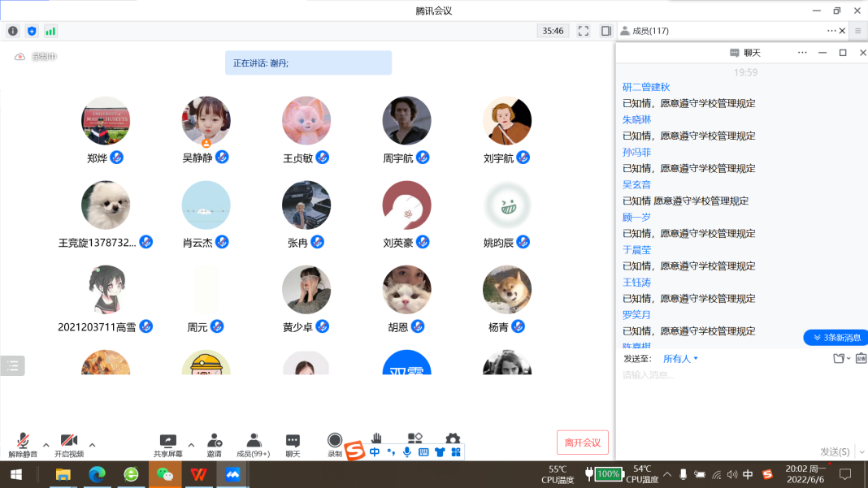Click the 离开会议 leave meeting button

coord(582,443)
